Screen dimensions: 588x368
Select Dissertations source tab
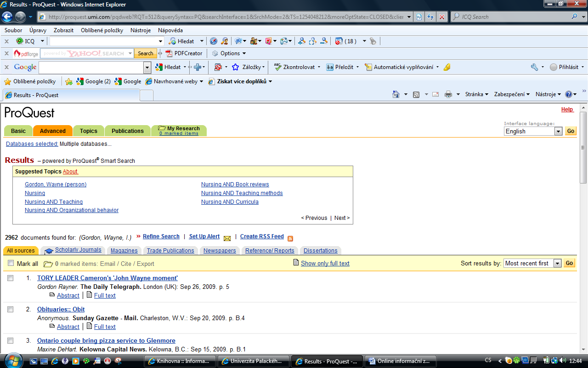[x=321, y=251]
